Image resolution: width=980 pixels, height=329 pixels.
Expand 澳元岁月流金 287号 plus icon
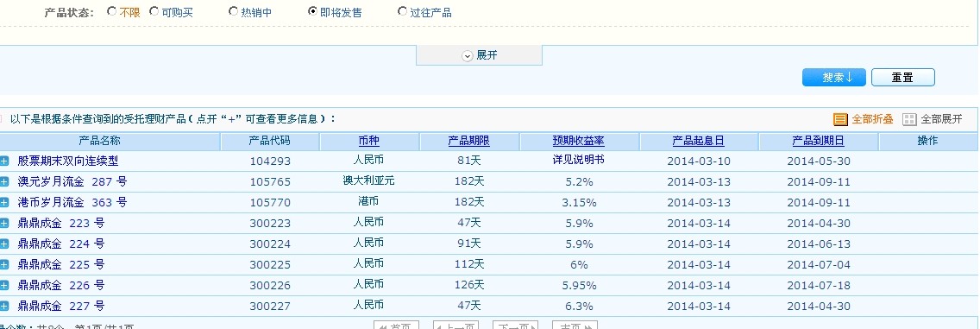point(4,182)
